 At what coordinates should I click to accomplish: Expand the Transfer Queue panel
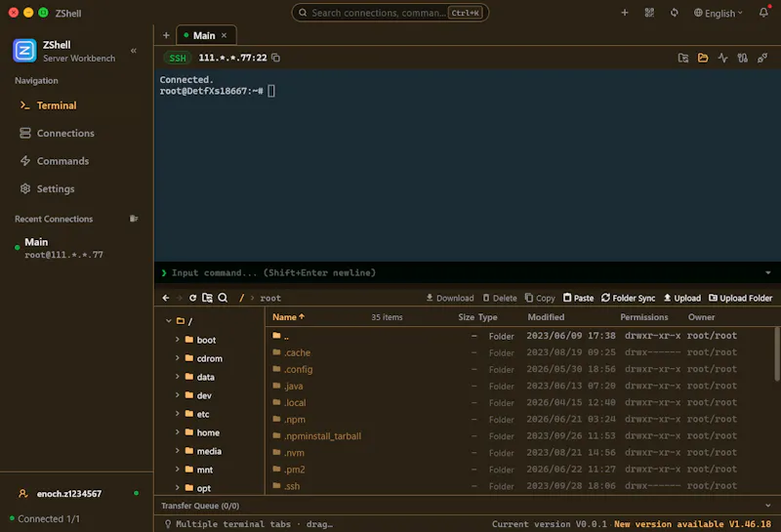click(767, 505)
